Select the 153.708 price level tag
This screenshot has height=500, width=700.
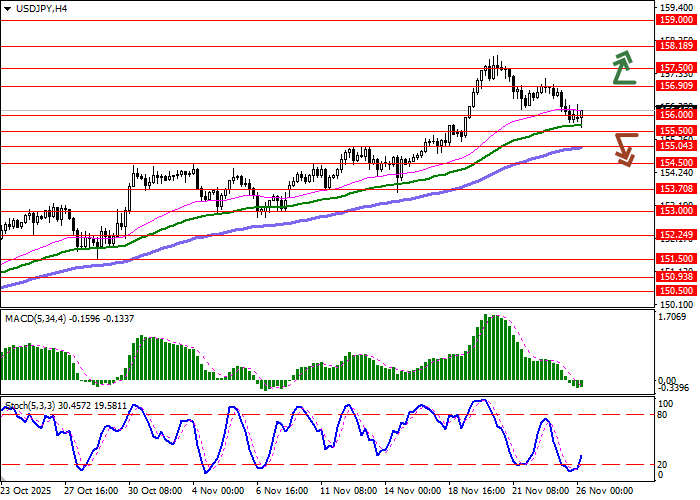tap(676, 188)
